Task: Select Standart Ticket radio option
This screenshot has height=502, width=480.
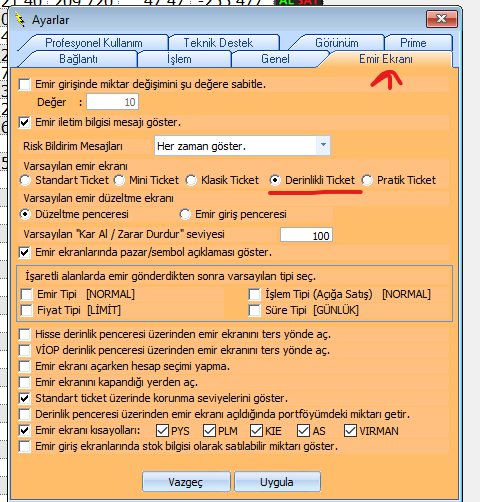Action: [x=25, y=180]
